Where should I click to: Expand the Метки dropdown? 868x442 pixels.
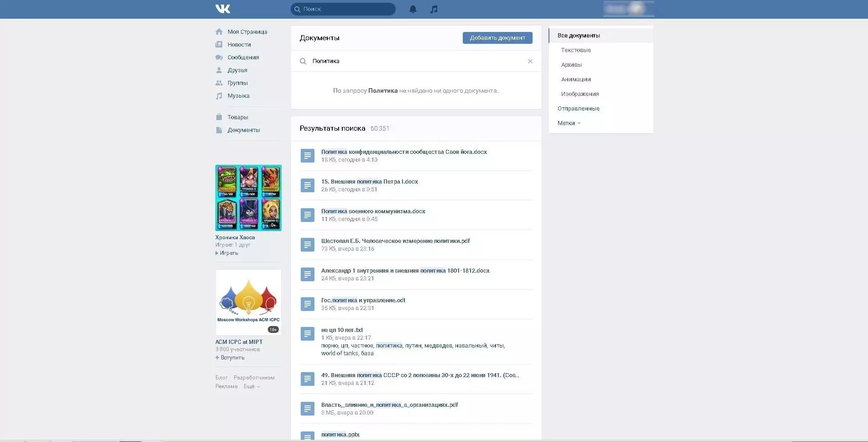[x=569, y=123]
